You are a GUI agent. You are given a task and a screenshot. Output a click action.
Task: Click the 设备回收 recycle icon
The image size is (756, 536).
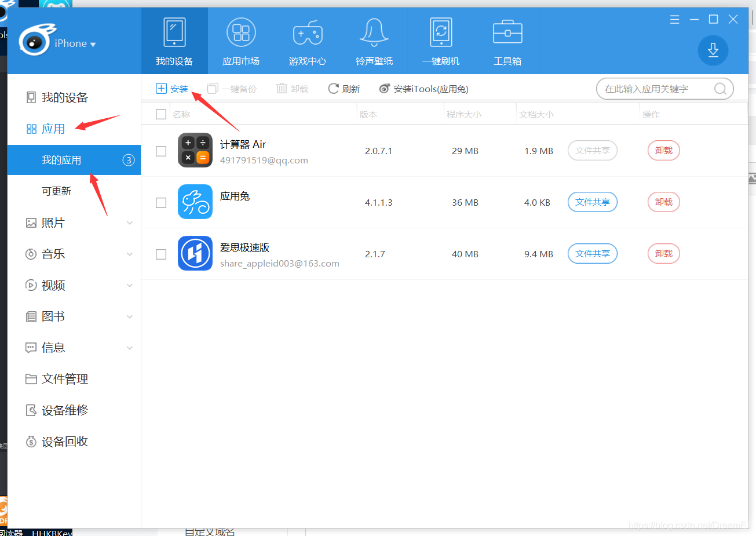click(31, 442)
